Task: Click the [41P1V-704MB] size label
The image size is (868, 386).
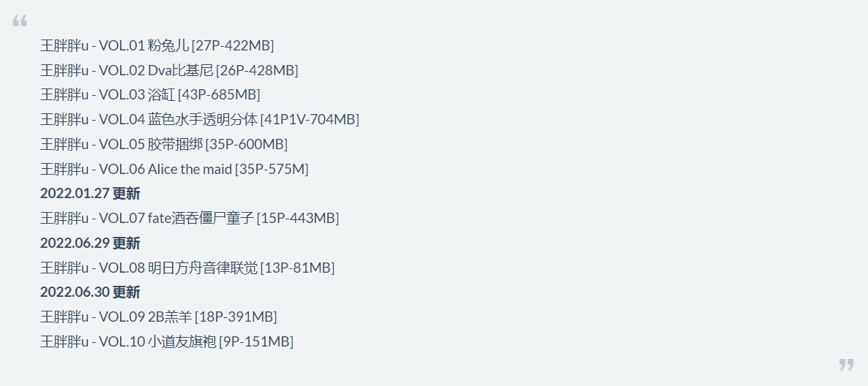Action: point(310,119)
